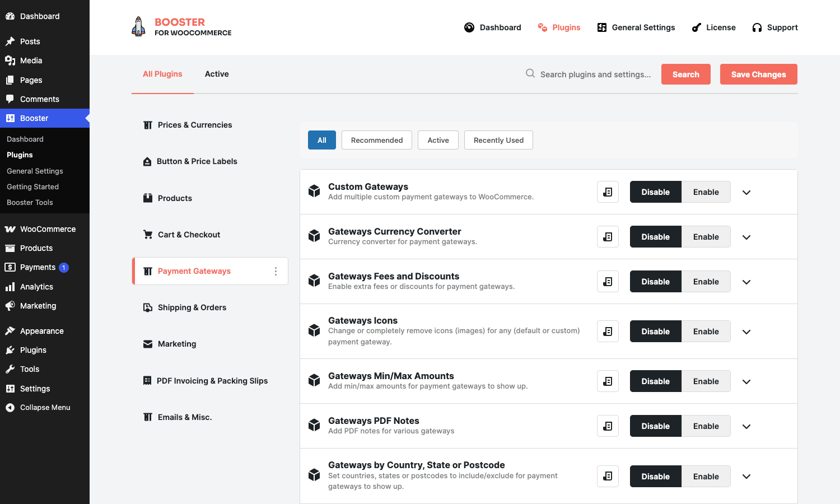
Task: Click the PDF Invoicing category icon
Action: [147, 381]
